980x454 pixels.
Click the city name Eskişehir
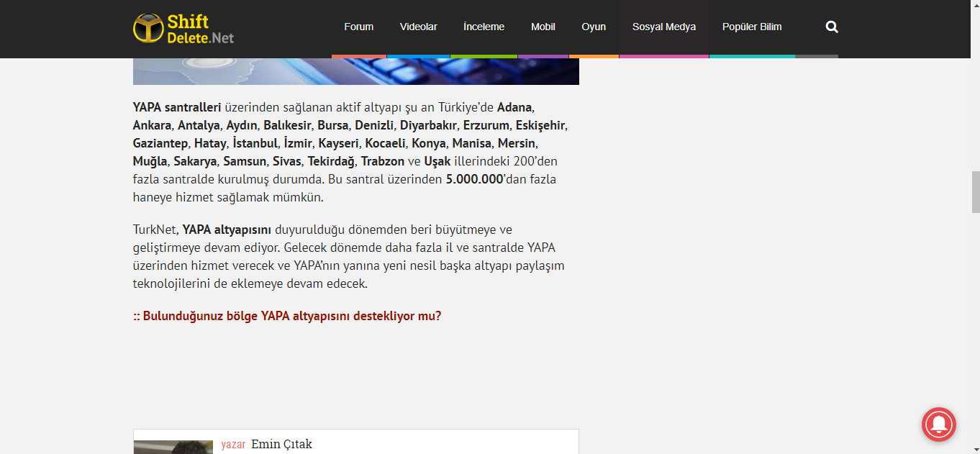pos(541,125)
